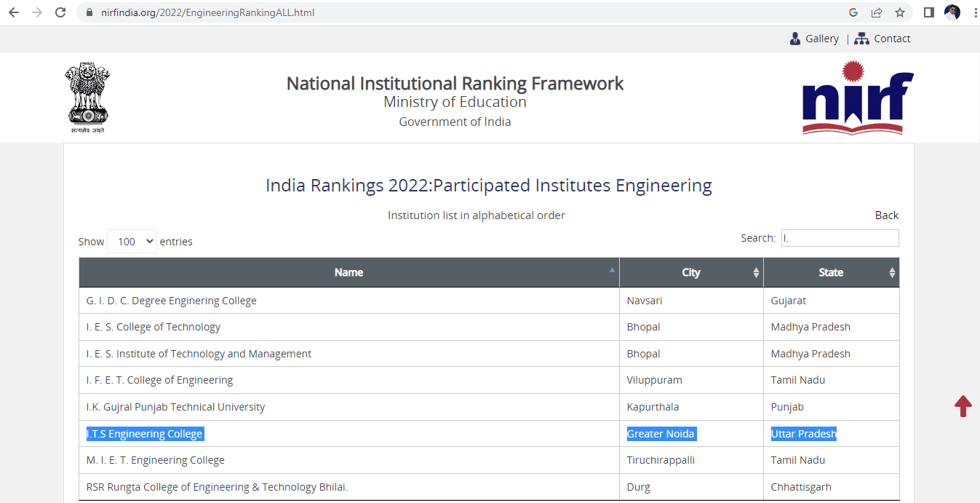
Task: Open the Contact link
Action: point(892,39)
